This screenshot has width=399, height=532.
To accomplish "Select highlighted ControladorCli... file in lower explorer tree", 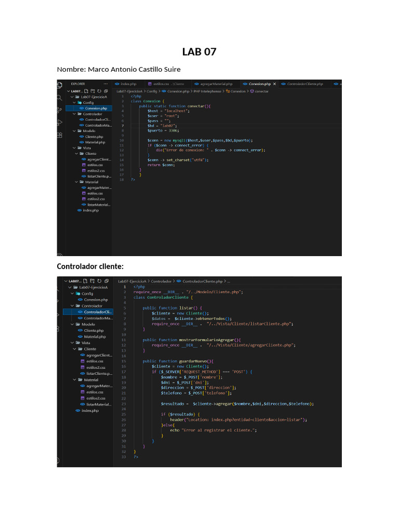I will pos(88,312).
